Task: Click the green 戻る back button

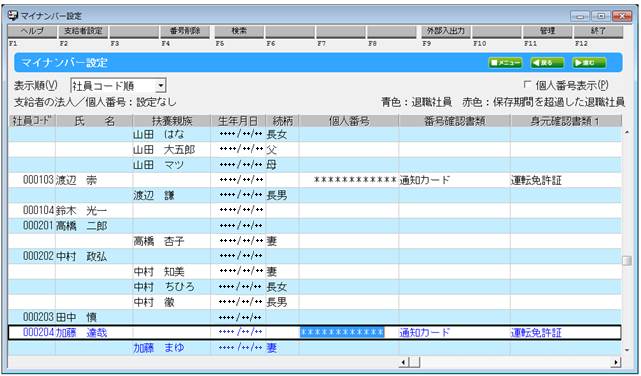Action: point(547,63)
